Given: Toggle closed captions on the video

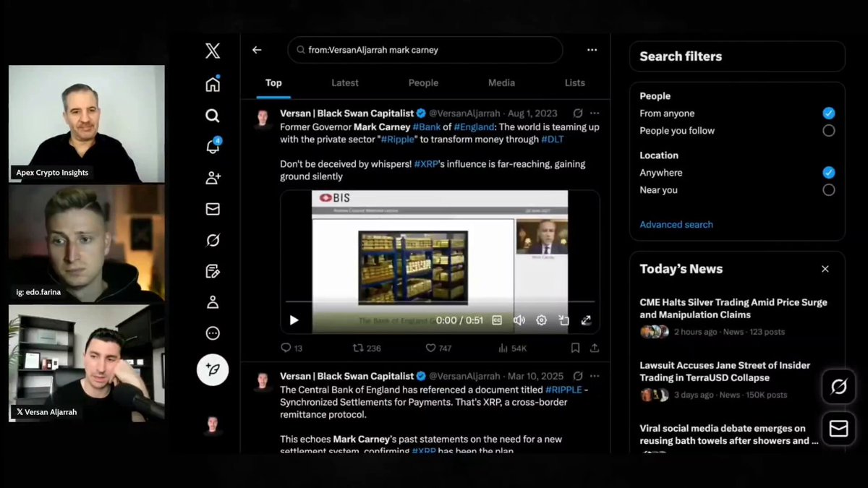Looking at the screenshot, I should point(497,320).
